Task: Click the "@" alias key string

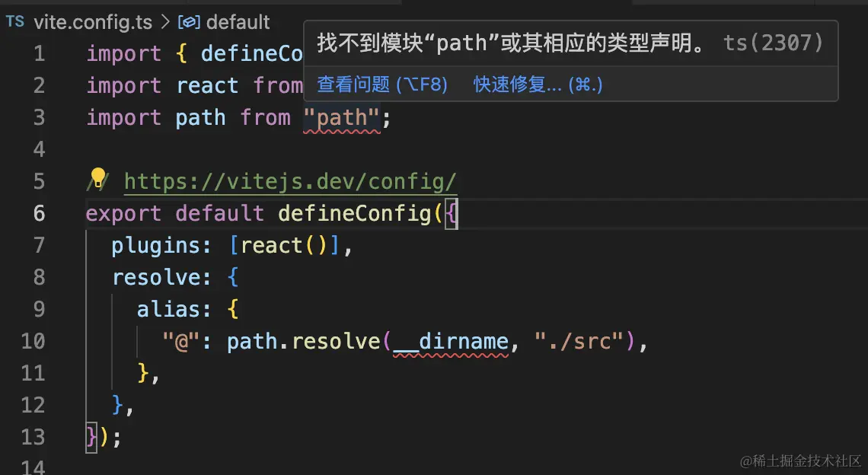Action: click(181, 342)
